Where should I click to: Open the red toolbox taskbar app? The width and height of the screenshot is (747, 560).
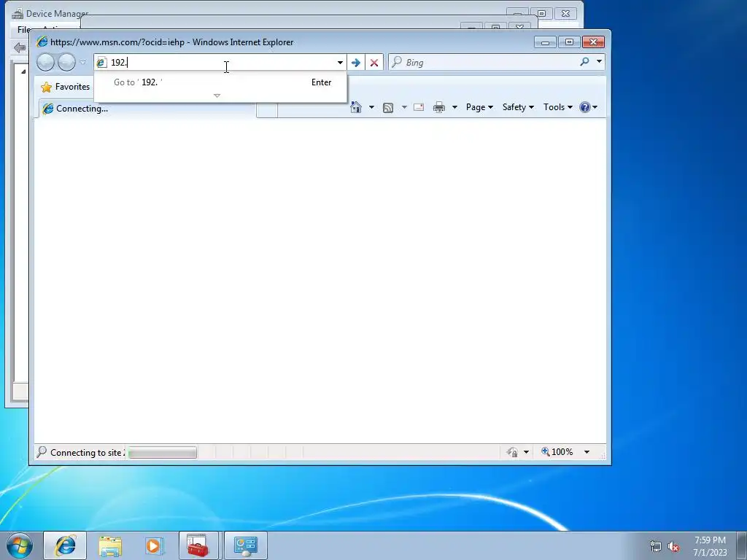pos(198,545)
